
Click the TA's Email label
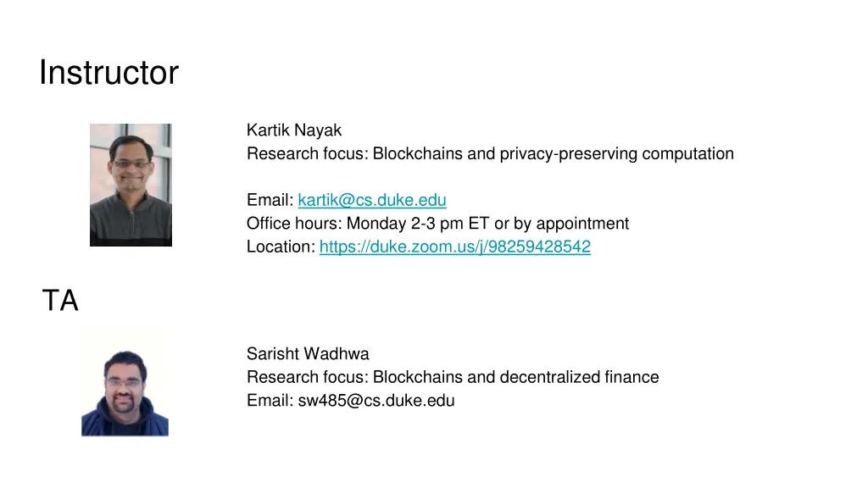(270, 401)
